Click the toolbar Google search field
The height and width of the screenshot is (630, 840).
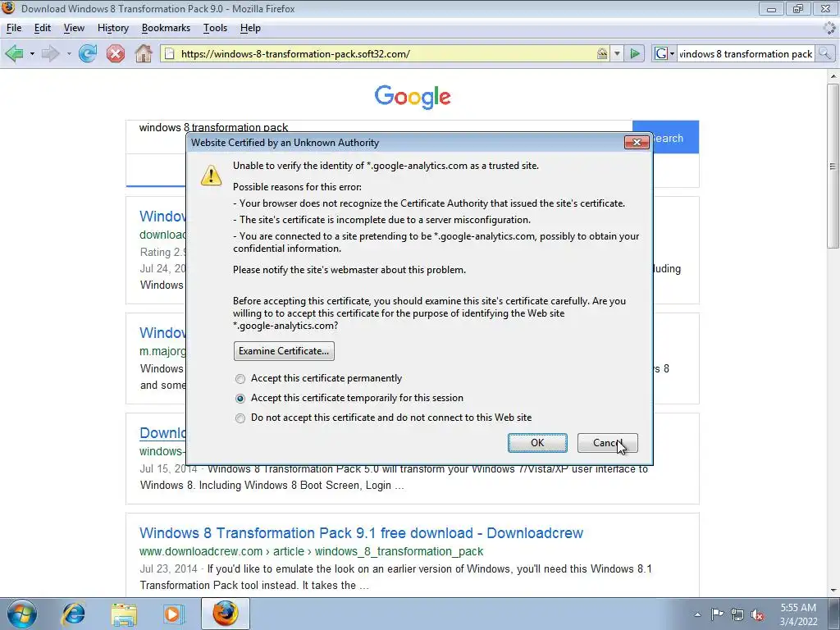click(746, 53)
